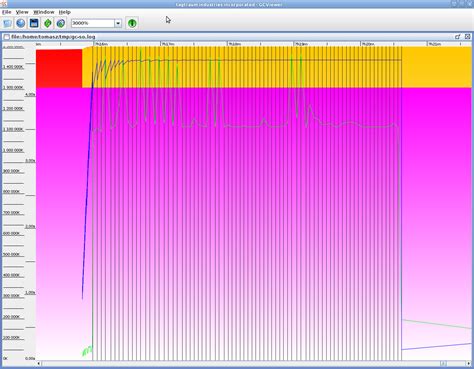Click the horizontal scrollbar thumb
Screen dimensions: 474x369
click(x=443, y=363)
